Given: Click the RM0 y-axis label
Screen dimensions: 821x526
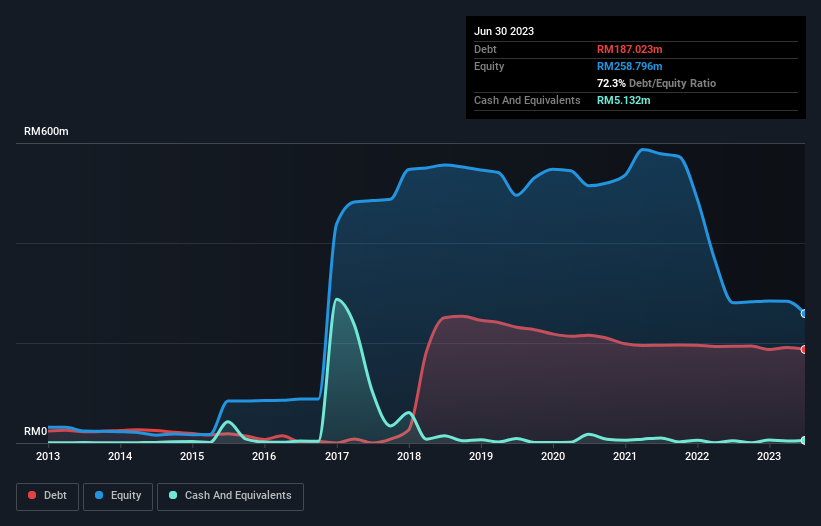Looking at the screenshot, I should coord(36,431).
